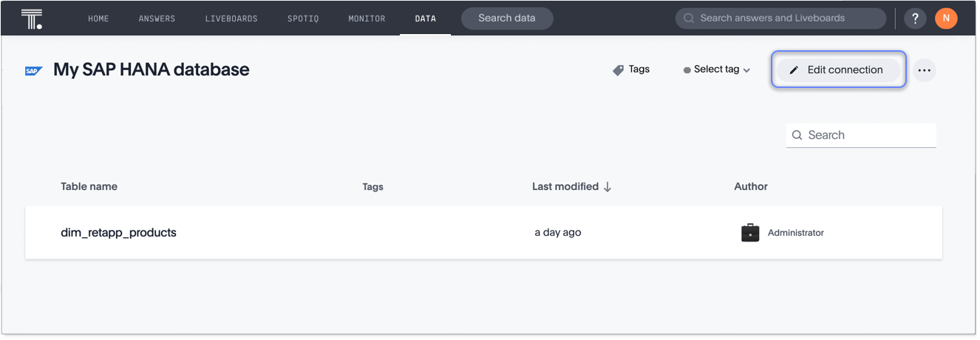Viewport: 980px width, 340px height.
Task: Open the SpotIQ tab
Action: 303,18
